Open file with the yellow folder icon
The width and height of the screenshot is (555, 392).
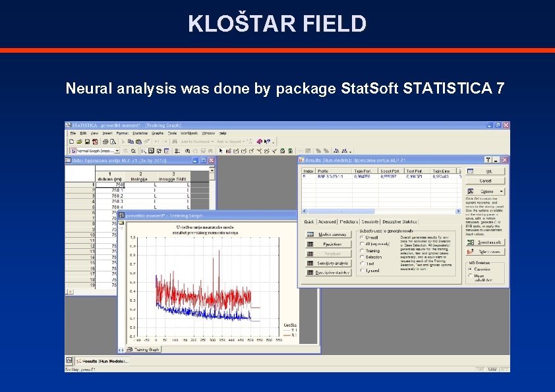(x=79, y=142)
